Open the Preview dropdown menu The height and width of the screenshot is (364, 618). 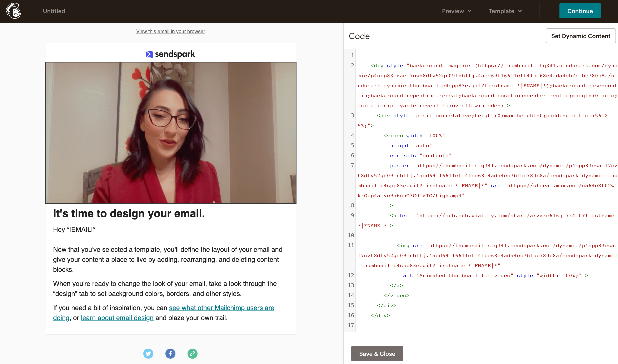[457, 11]
